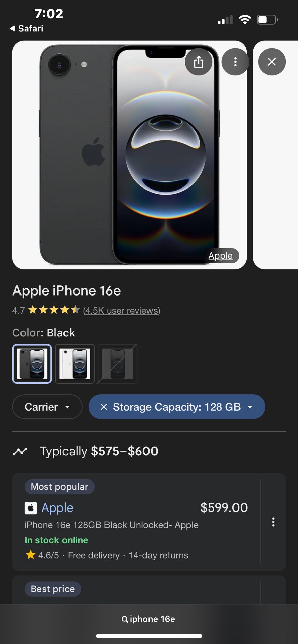Remove the Storage Capacity filter with X
Viewport: 298px width, 644px height.
[x=104, y=407]
